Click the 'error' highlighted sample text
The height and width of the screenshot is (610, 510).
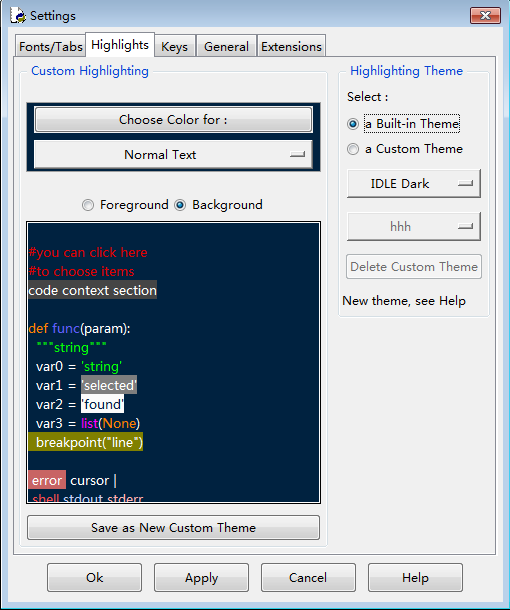(47, 480)
